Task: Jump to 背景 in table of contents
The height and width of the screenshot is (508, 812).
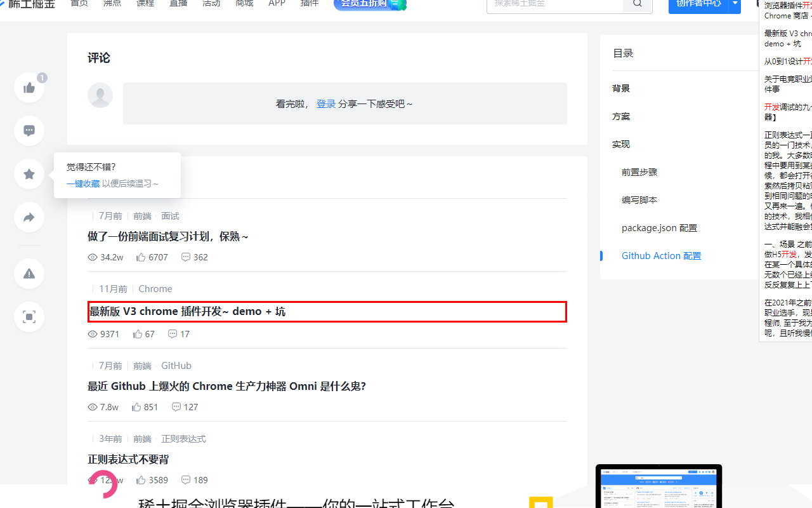Action: point(621,88)
